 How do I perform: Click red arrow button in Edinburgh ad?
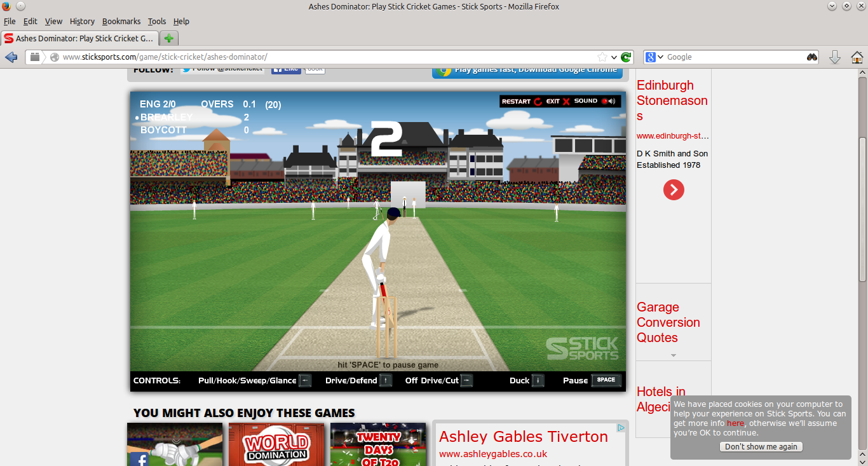point(674,189)
